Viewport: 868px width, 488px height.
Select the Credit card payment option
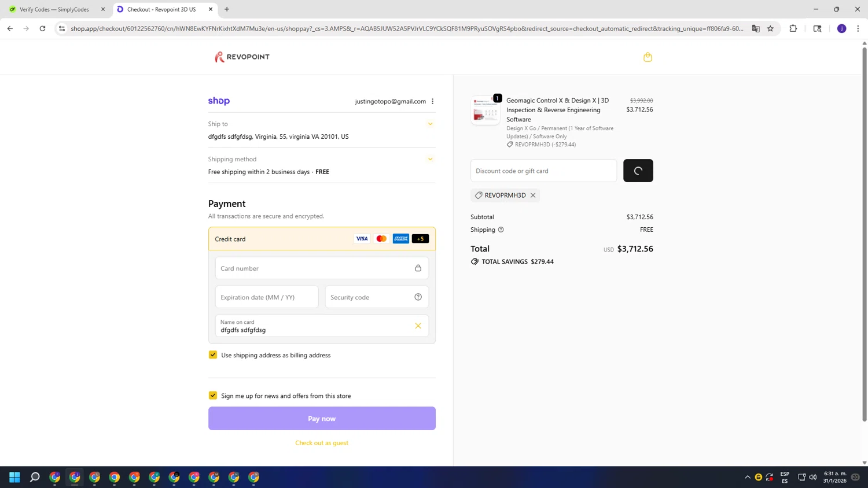(x=322, y=239)
